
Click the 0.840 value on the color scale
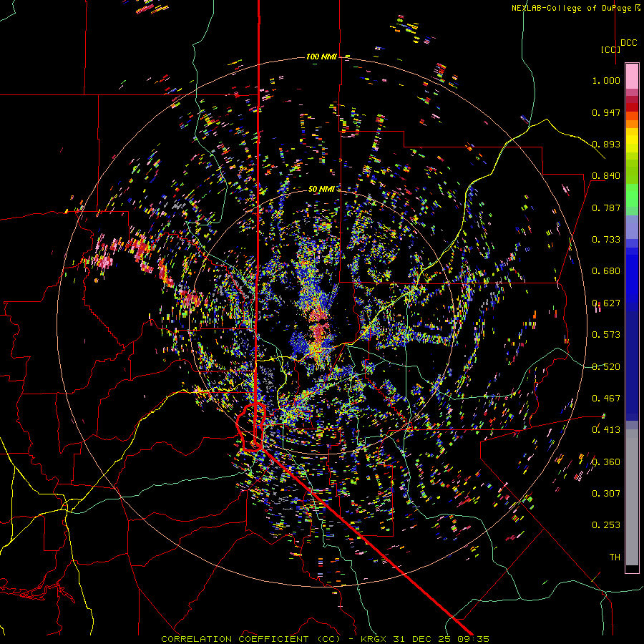[x=606, y=176]
